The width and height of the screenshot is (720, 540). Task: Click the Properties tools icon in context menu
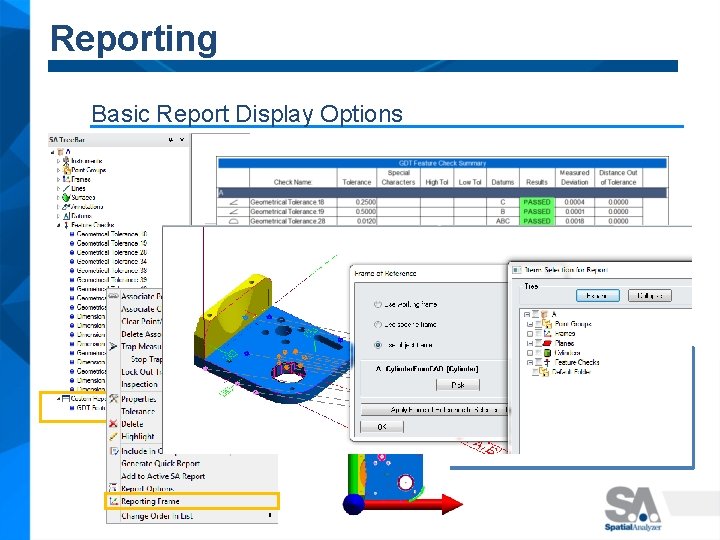coord(113,399)
